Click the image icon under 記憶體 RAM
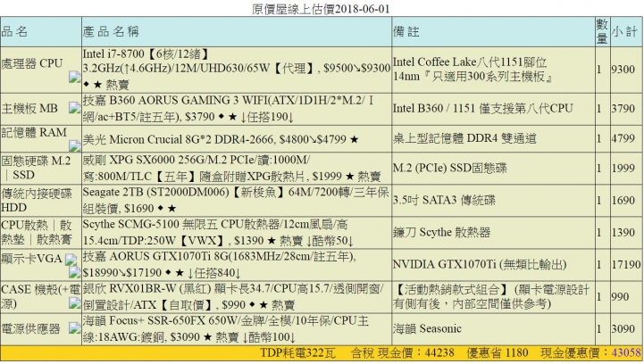The height and width of the screenshot is (364, 644). (74, 145)
